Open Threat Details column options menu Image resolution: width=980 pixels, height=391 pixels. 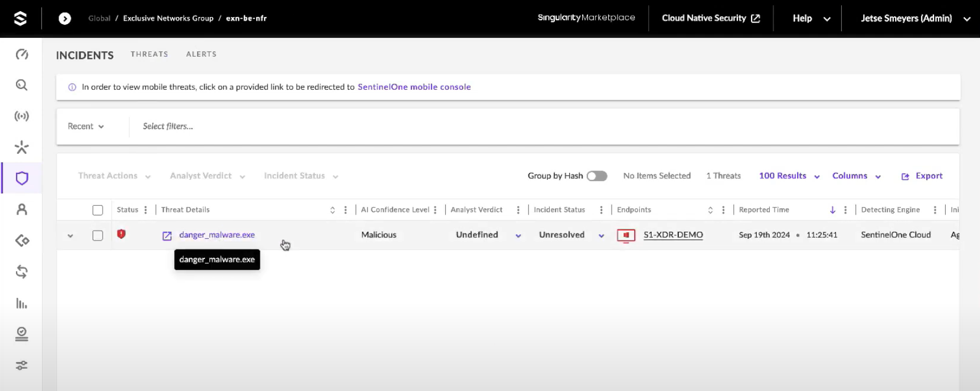pos(346,210)
